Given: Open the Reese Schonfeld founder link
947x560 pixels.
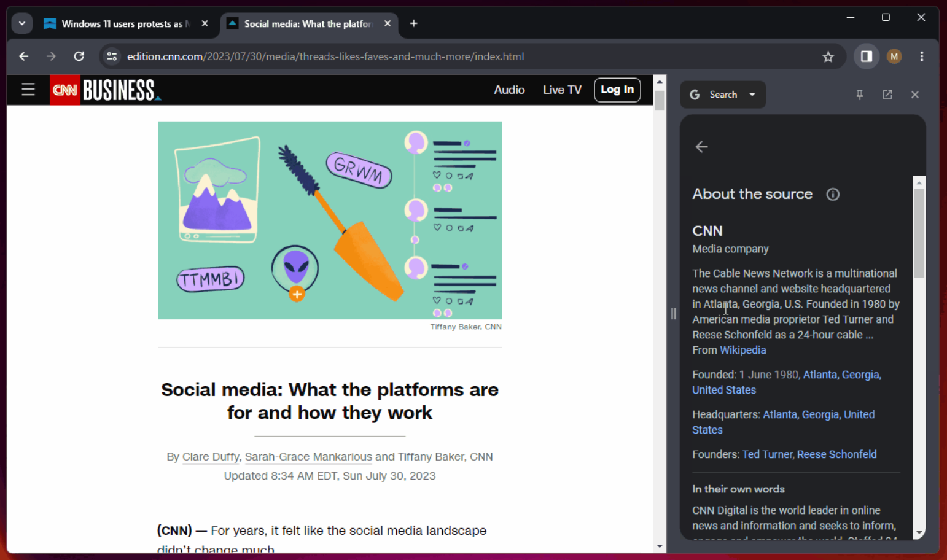Looking at the screenshot, I should (837, 454).
